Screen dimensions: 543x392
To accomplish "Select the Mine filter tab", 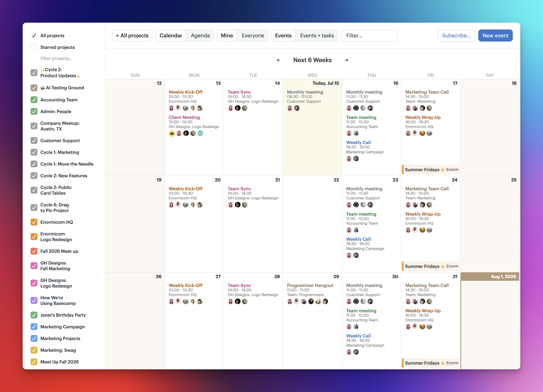I will [227, 35].
